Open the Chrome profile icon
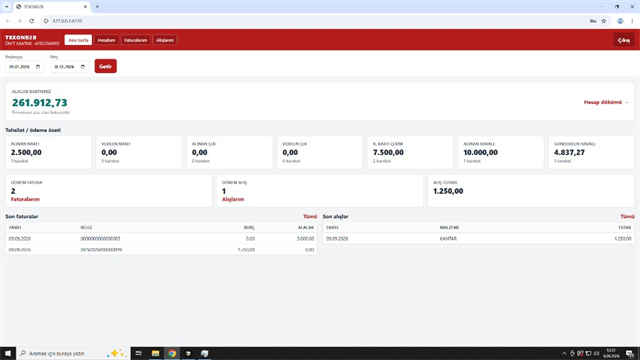This screenshot has height=360, width=640. pyautogui.click(x=620, y=21)
